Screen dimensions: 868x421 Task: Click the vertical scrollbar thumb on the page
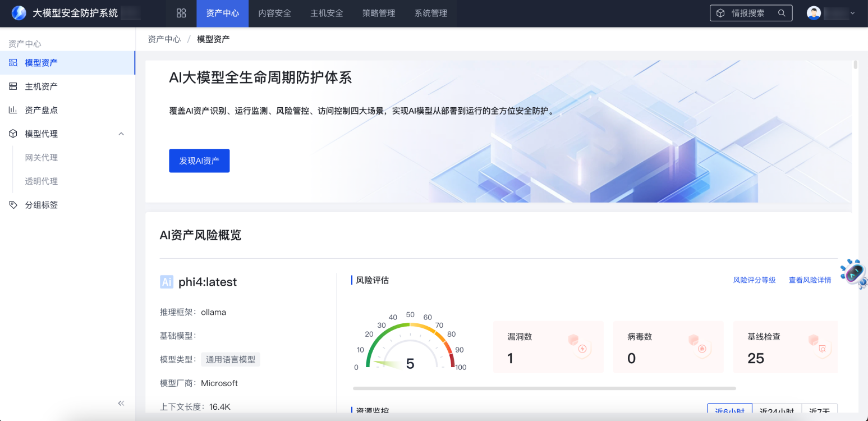point(856,65)
